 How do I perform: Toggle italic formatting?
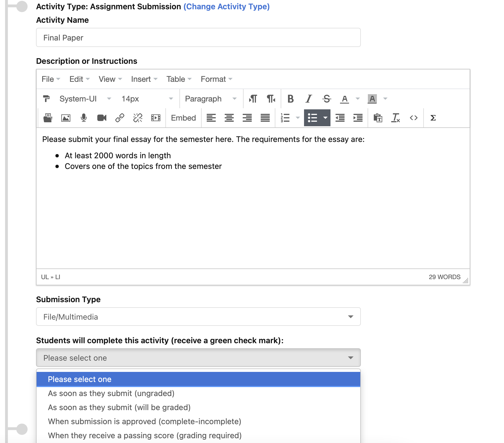pos(309,99)
